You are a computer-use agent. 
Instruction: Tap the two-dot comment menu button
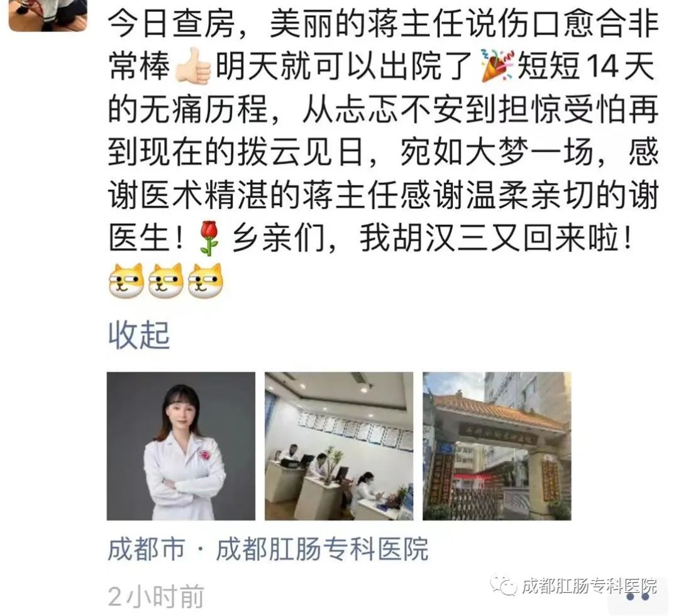[638, 597]
